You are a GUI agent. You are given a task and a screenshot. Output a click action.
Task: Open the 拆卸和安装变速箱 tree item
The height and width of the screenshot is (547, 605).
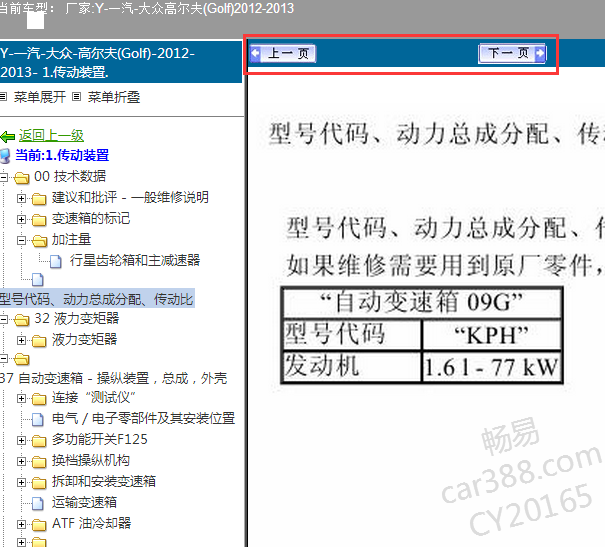tap(104, 481)
